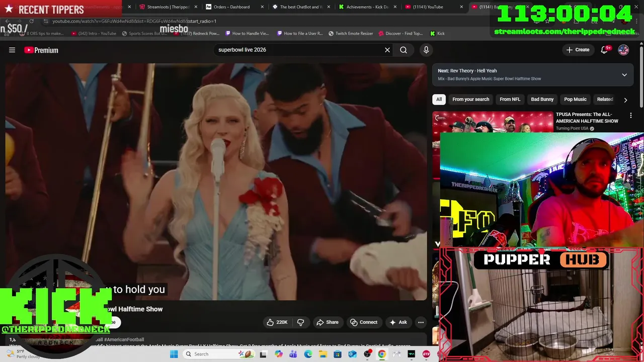Click the Create button

coord(578,50)
